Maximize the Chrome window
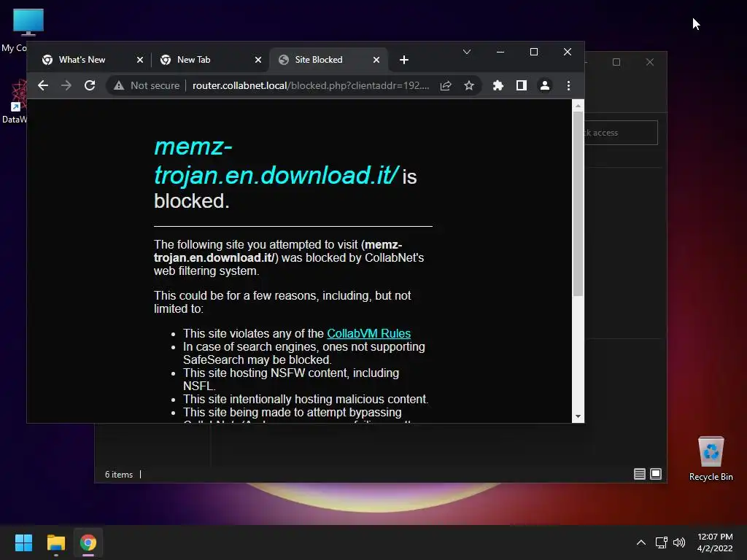Viewport: 747px width, 560px height. tap(534, 52)
